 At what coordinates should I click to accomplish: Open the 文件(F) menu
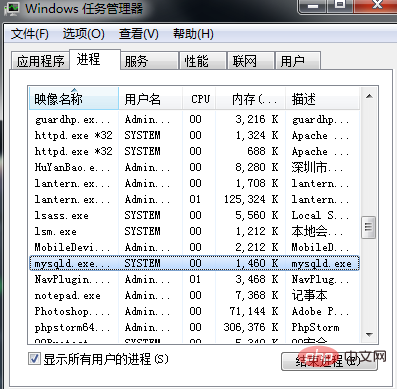29,34
